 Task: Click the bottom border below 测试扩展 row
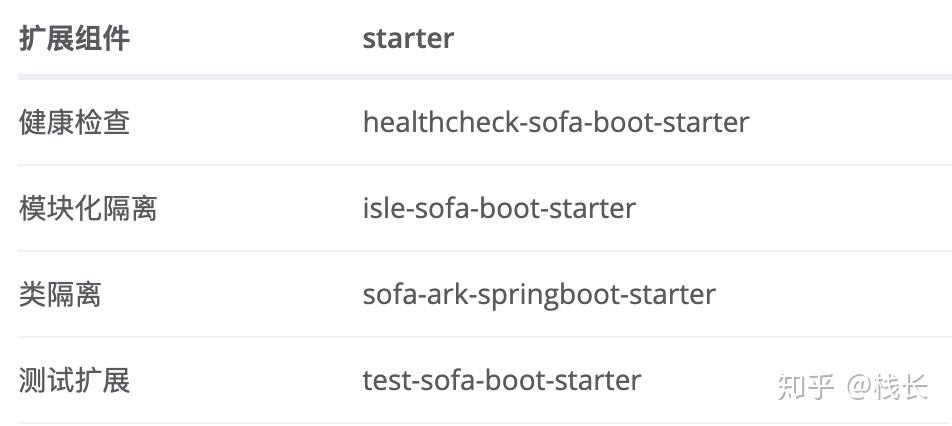point(484,423)
